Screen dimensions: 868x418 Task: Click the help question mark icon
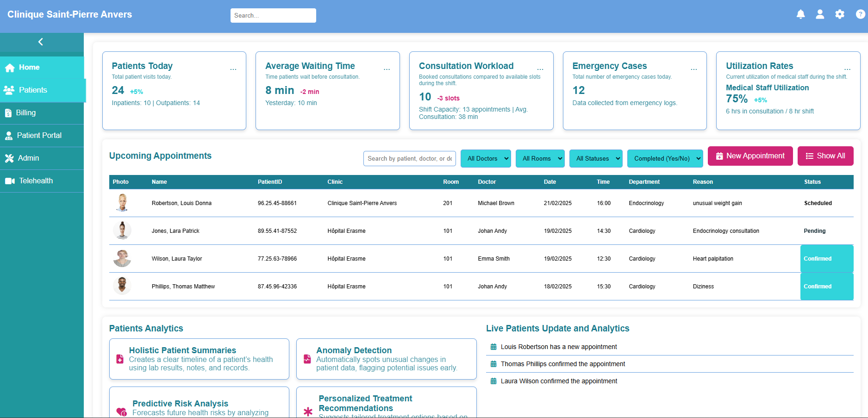click(x=860, y=14)
